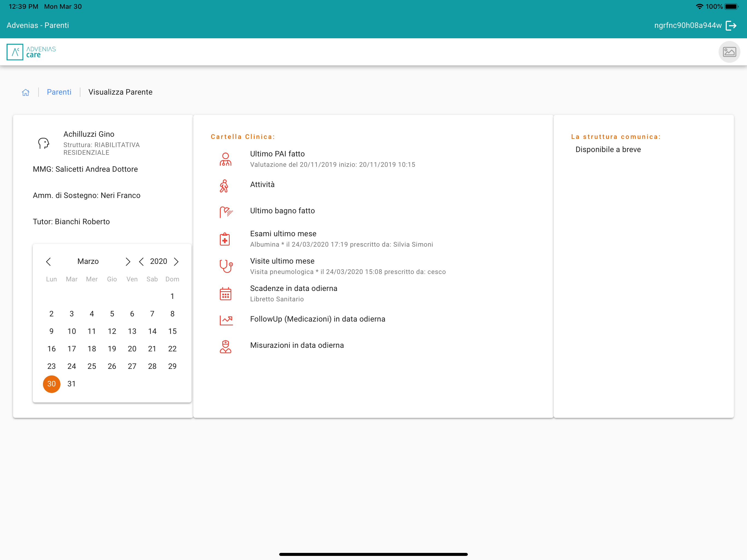The width and height of the screenshot is (747, 560).
Task: Click patient name Achilluzzi Gino
Action: tap(89, 135)
